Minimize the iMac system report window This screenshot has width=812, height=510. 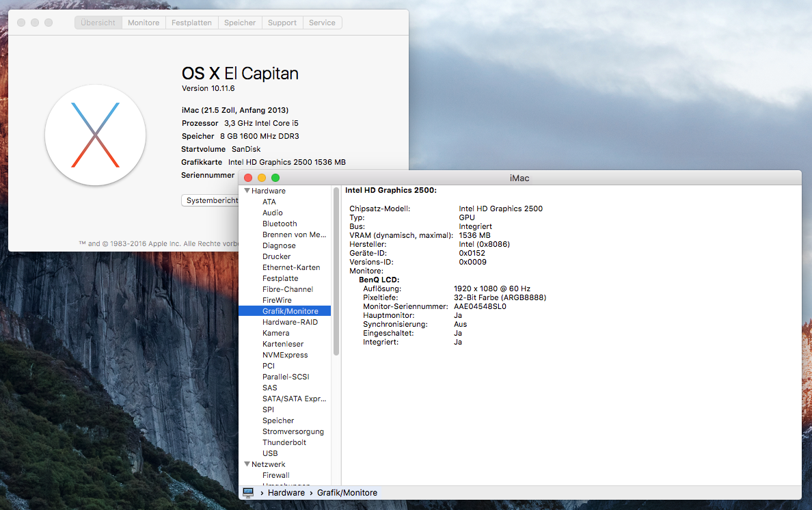pyautogui.click(x=262, y=178)
